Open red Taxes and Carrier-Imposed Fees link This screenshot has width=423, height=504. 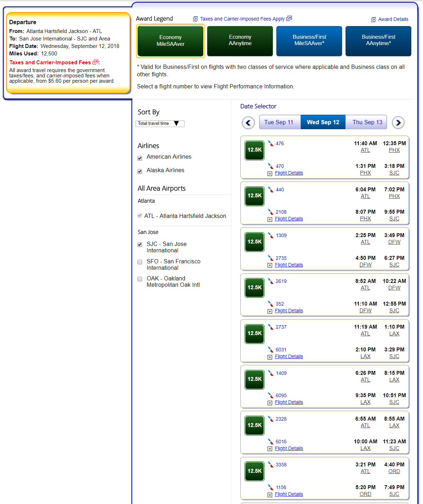click(x=50, y=62)
